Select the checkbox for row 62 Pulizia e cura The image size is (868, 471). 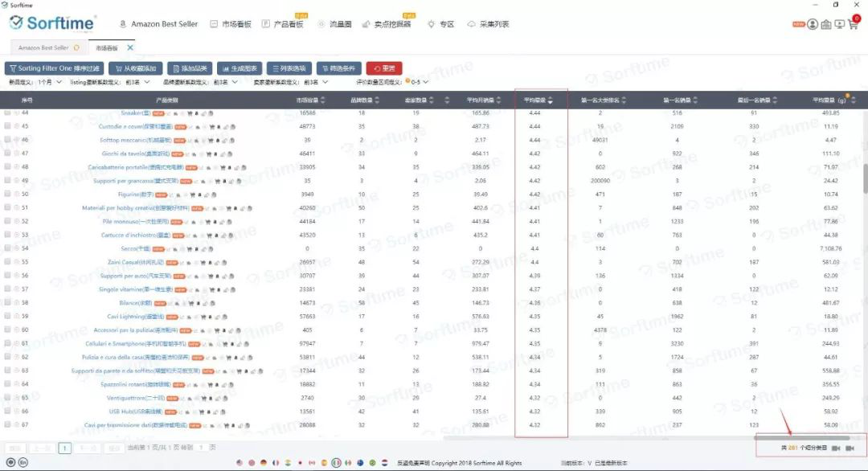click(x=8, y=357)
